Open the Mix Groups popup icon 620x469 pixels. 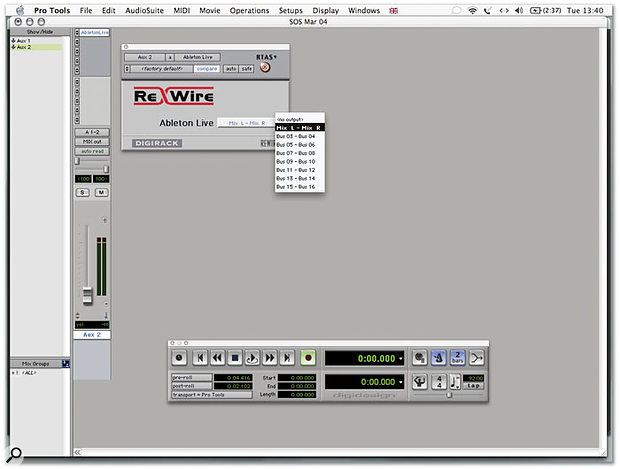point(66,363)
